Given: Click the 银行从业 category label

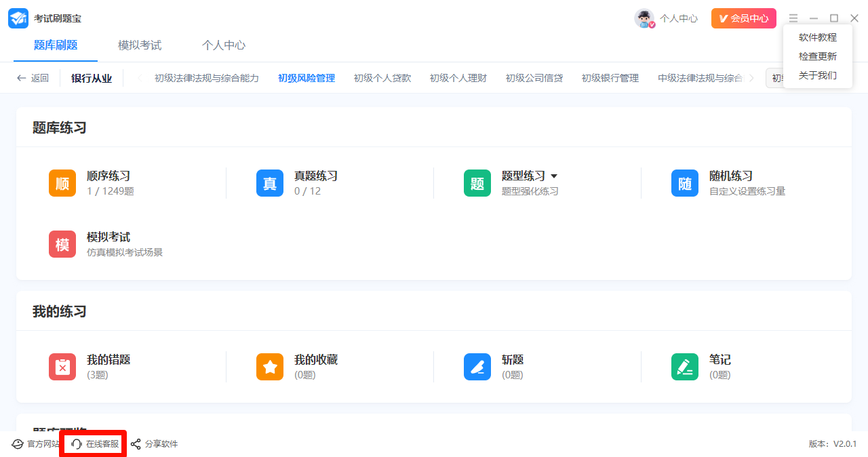Looking at the screenshot, I should [92, 78].
